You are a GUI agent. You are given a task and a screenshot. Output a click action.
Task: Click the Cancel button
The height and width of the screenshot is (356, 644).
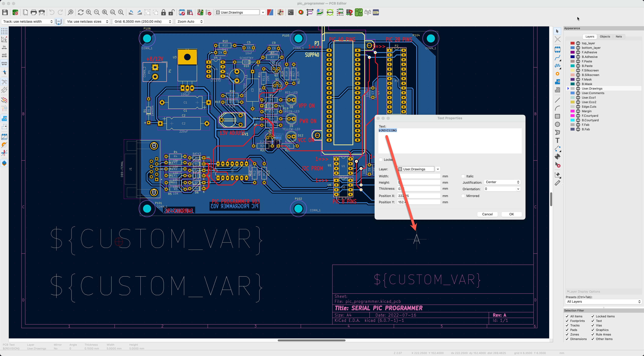pos(487,214)
